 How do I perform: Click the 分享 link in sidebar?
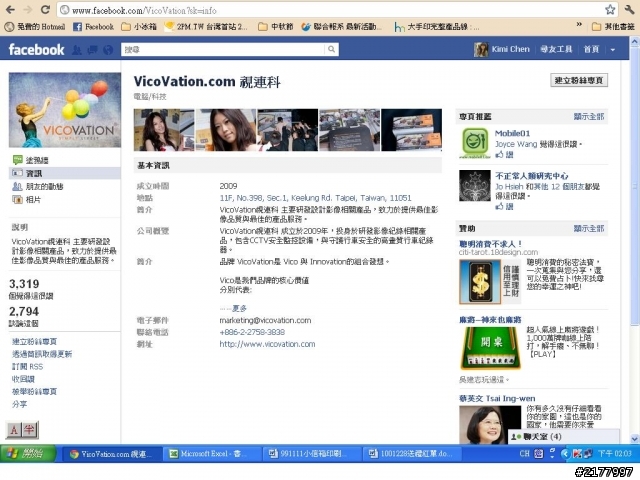tap(20, 404)
